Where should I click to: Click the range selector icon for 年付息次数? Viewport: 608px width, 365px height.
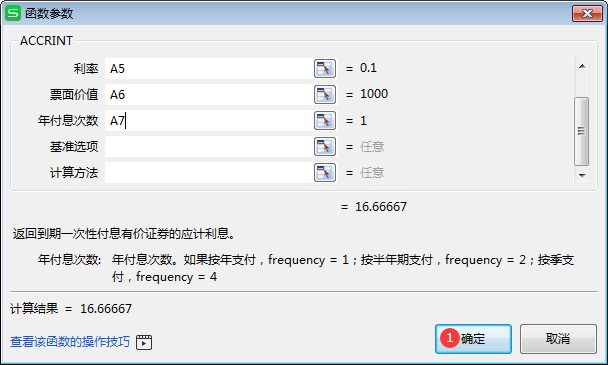[x=325, y=121]
